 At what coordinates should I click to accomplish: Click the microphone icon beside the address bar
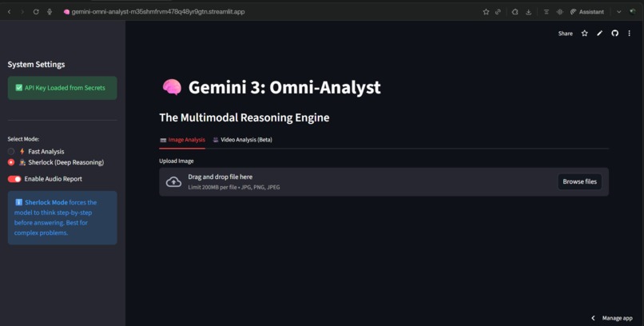[x=50, y=12]
